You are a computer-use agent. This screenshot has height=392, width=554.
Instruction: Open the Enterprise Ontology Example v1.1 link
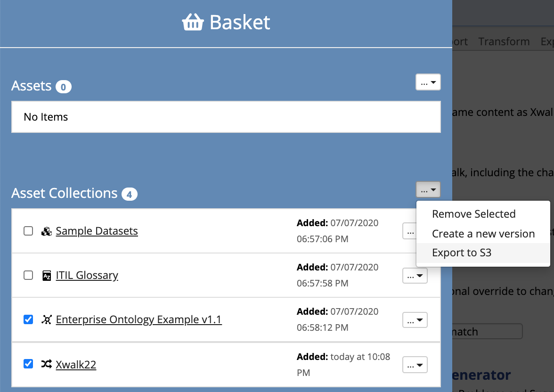click(138, 319)
